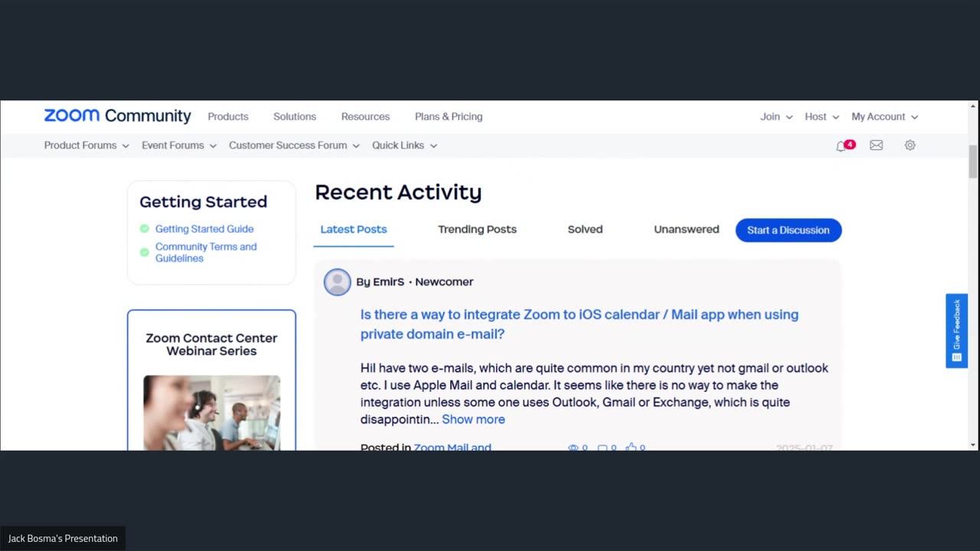Switch to the Trending Posts tab

click(x=477, y=230)
